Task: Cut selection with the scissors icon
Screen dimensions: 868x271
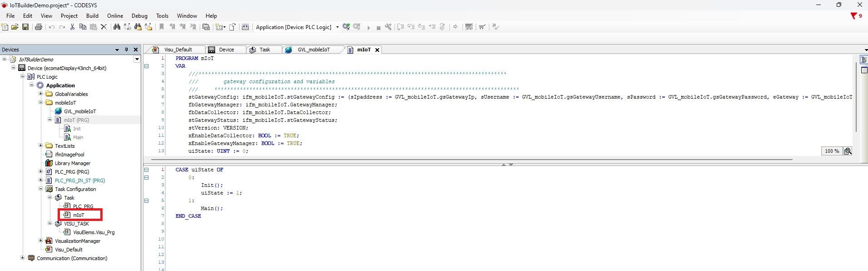Action: click(72, 27)
